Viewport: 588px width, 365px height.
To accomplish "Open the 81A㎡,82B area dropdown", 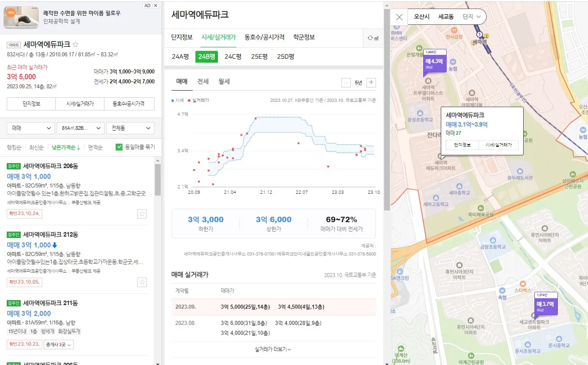I will click(x=81, y=128).
